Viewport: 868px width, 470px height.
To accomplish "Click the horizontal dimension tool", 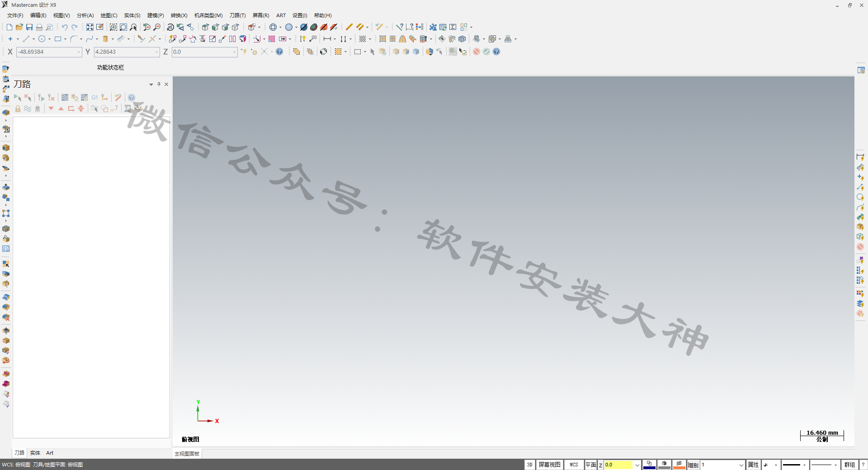I will click(x=327, y=39).
